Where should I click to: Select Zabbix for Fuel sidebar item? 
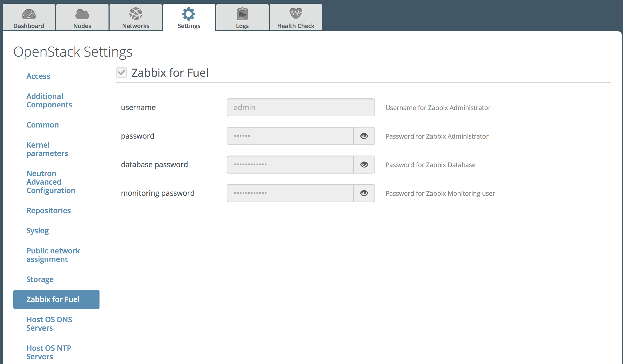pos(56,299)
